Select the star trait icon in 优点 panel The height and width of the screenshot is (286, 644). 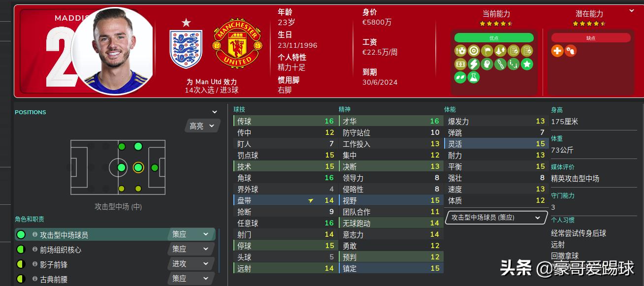click(x=527, y=64)
